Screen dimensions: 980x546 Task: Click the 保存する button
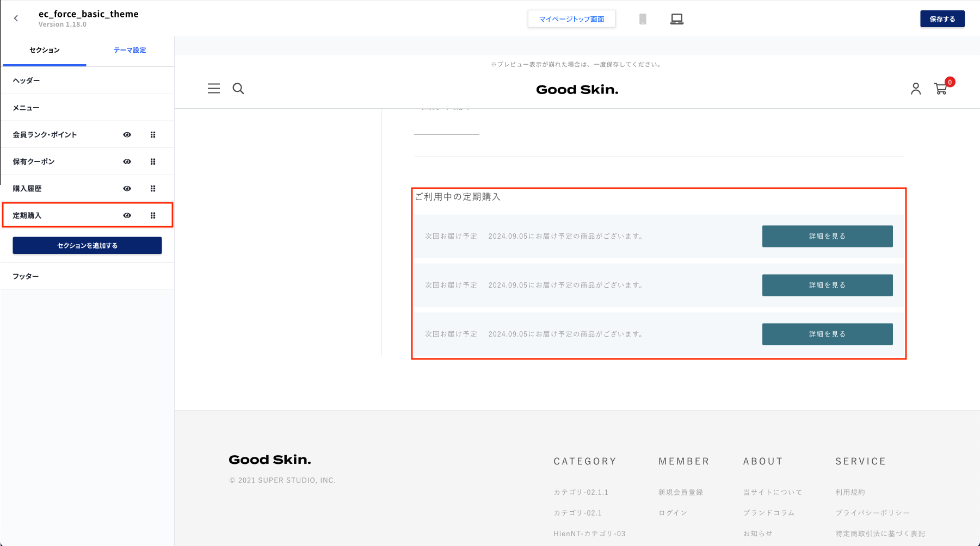pos(942,19)
